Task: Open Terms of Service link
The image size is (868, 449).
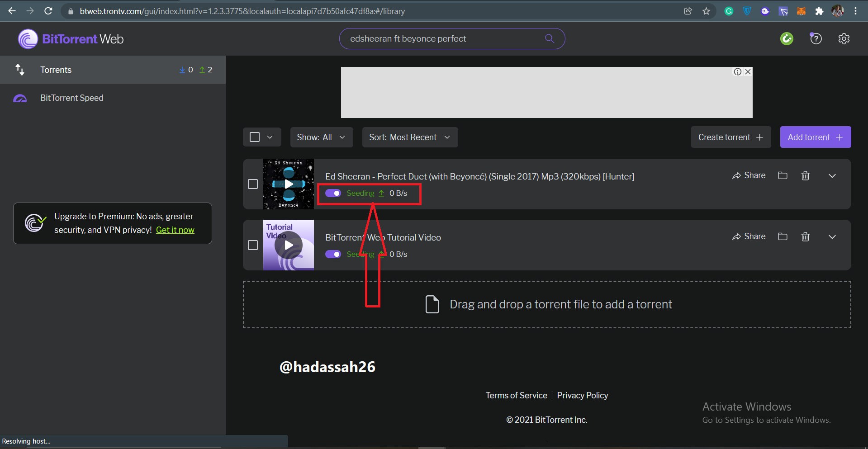Action: (x=516, y=395)
